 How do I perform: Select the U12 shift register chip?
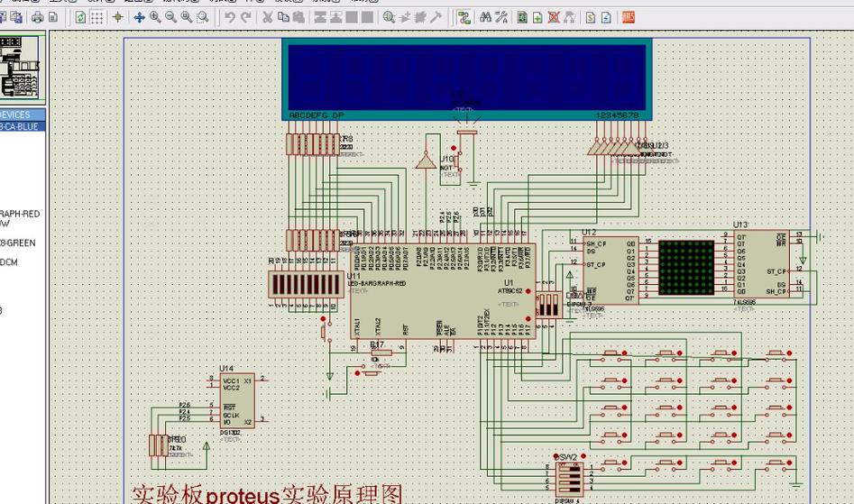610,270
